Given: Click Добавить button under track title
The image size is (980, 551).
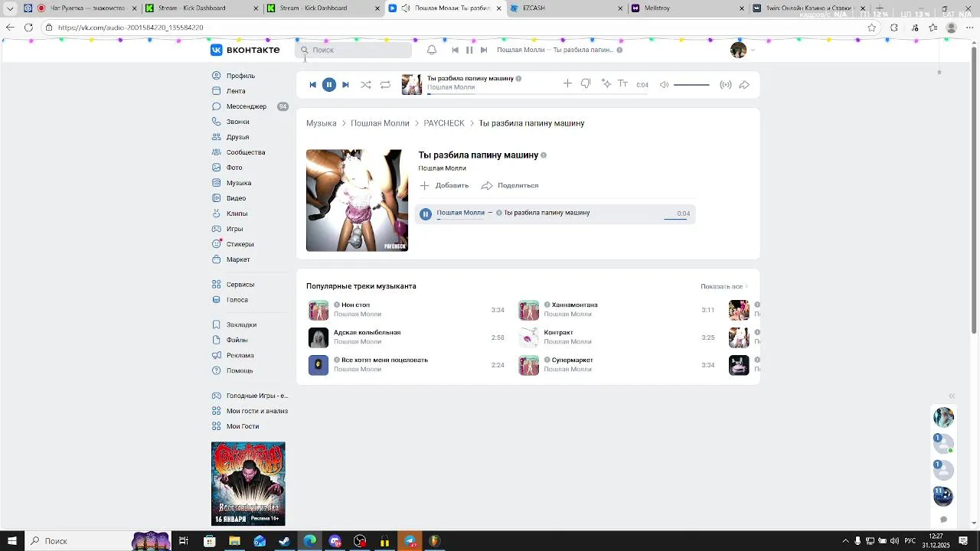Looking at the screenshot, I should pos(444,185).
